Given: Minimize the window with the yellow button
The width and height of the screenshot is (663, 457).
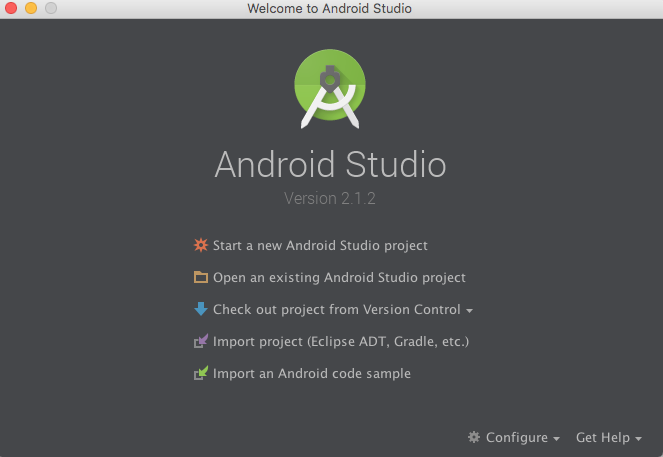Looking at the screenshot, I should pyautogui.click(x=31, y=8).
